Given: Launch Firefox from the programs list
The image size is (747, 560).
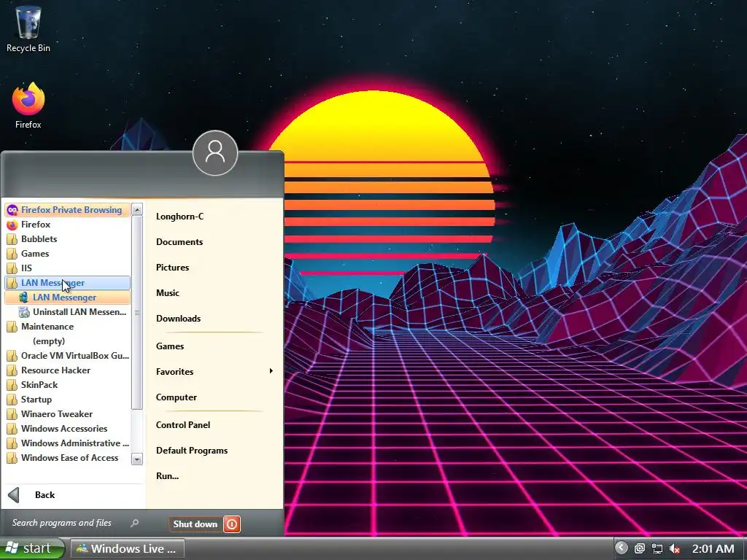Looking at the screenshot, I should [67, 225].
